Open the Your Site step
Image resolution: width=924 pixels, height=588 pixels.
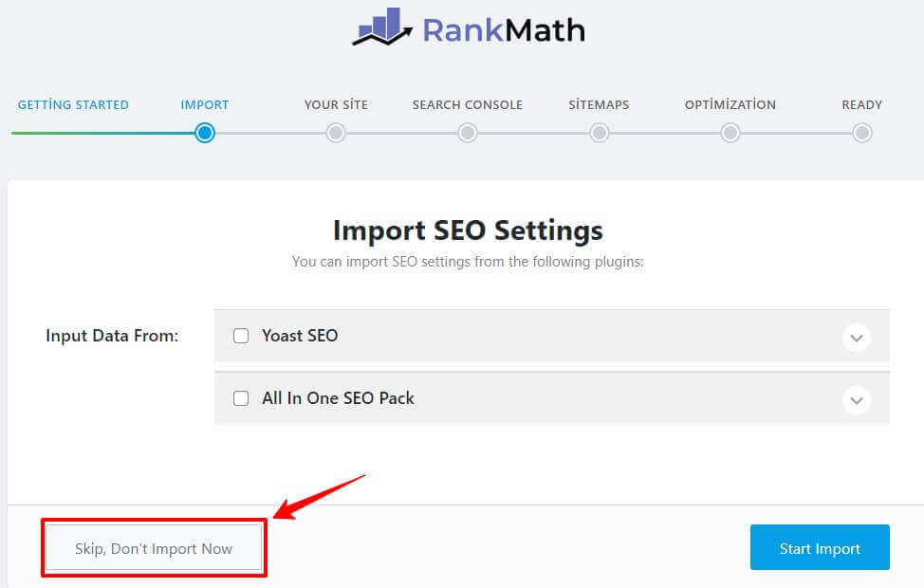[336, 105]
